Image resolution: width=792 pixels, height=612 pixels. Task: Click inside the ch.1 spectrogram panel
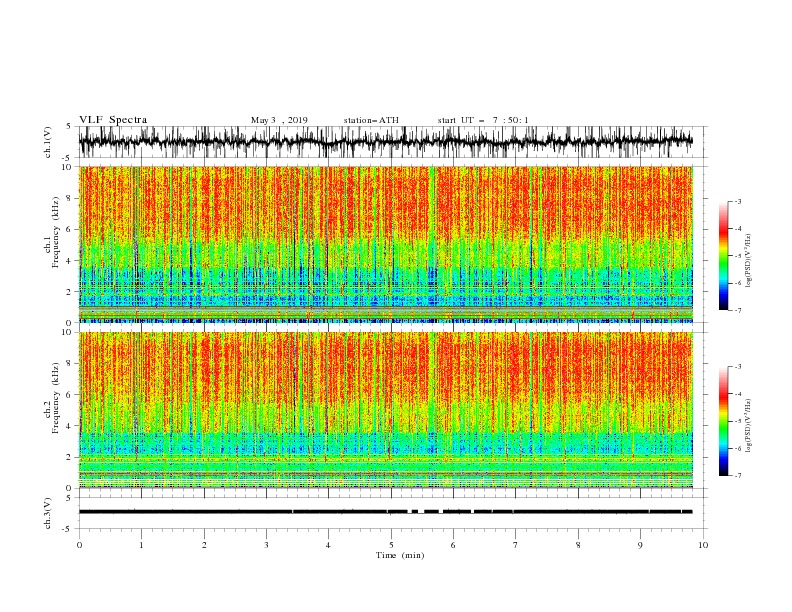tap(385, 244)
